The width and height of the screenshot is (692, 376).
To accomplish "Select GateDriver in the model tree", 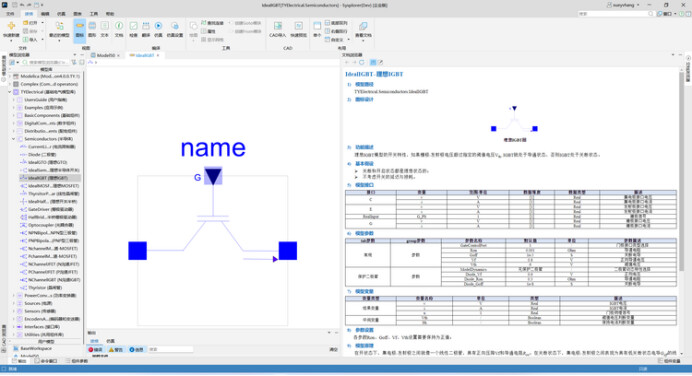I will 51,209.
